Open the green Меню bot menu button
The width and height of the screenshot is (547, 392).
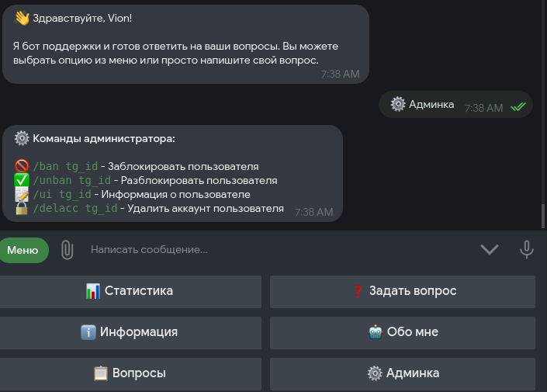(24, 250)
